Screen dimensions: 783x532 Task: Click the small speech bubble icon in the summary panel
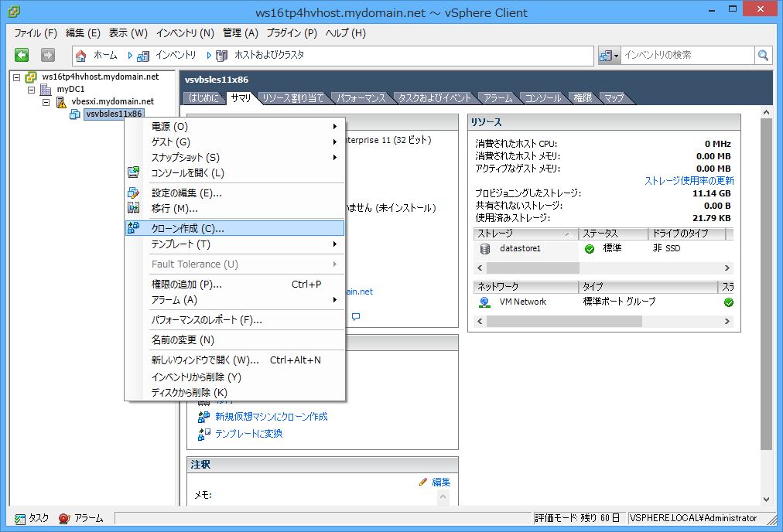coord(356,316)
